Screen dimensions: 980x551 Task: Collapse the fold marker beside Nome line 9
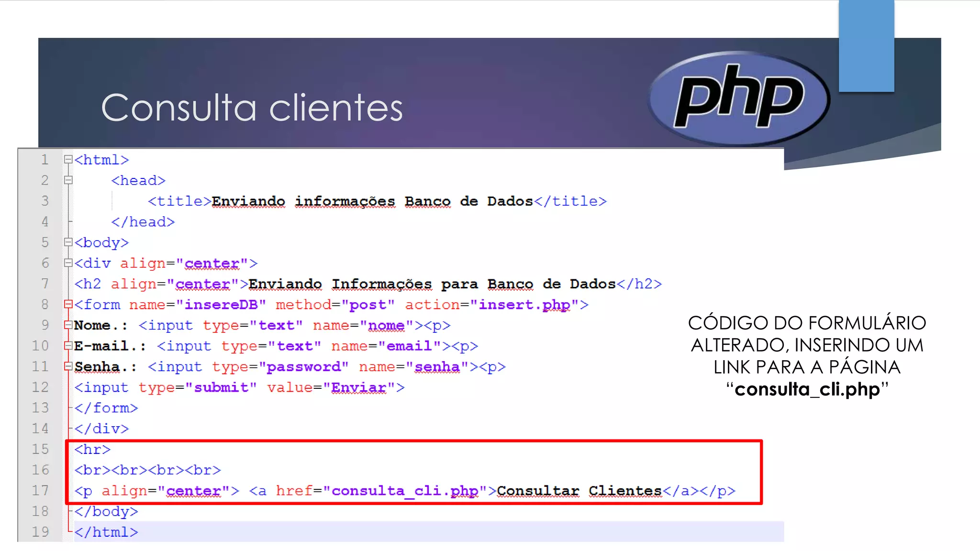point(68,325)
